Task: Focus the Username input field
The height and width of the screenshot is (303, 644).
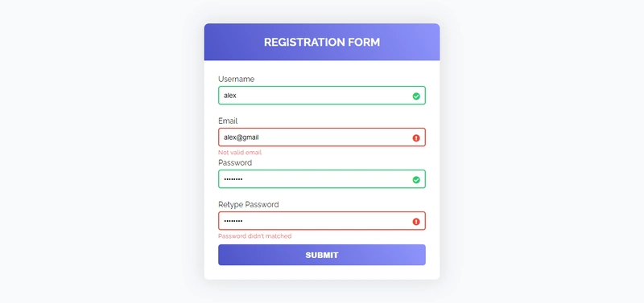Action: click(321, 95)
